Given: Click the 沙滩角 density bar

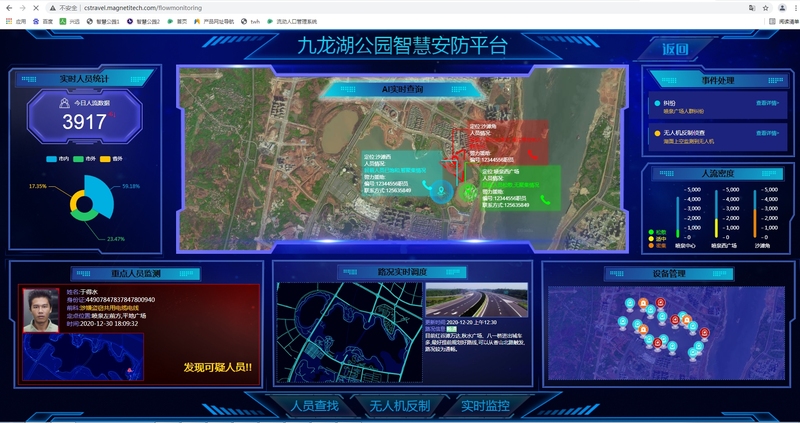Looking at the screenshot, I should click(755, 214).
